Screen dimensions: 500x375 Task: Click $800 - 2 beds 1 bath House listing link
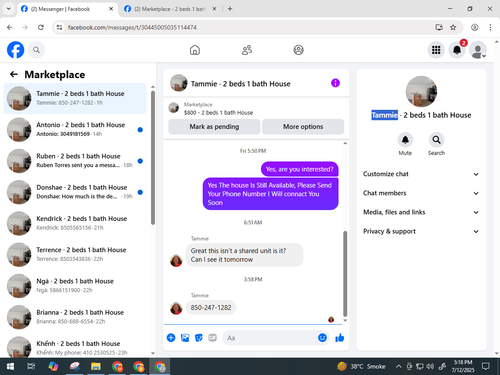point(218,113)
